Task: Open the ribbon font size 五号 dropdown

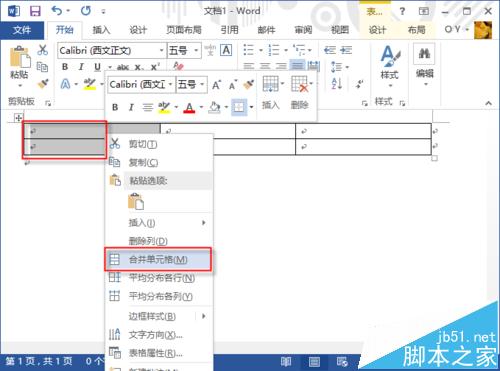Action: [x=196, y=50]
